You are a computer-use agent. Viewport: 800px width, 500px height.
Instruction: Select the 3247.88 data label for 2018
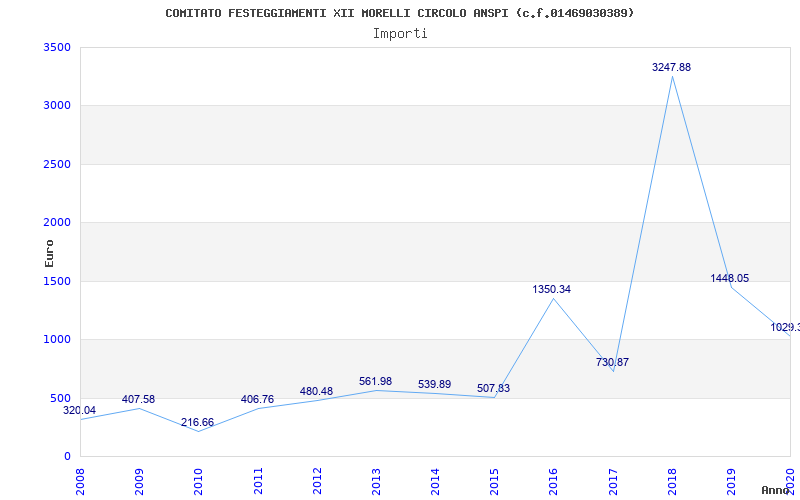click(671, 67)
